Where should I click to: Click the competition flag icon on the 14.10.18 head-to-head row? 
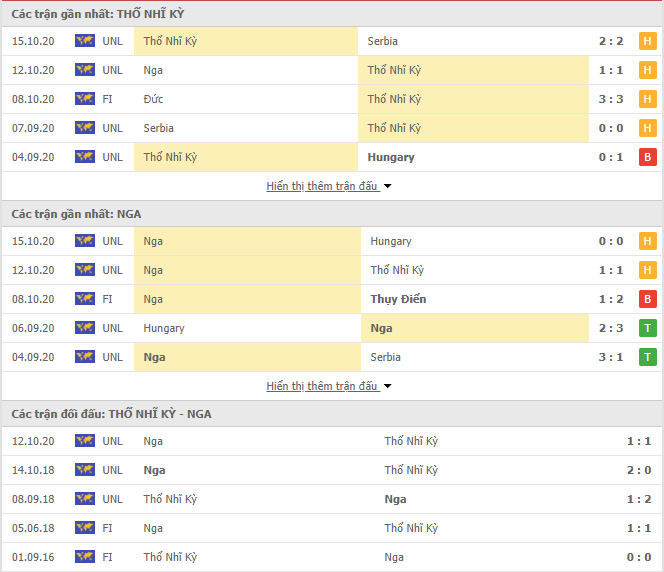click(85, 470)
